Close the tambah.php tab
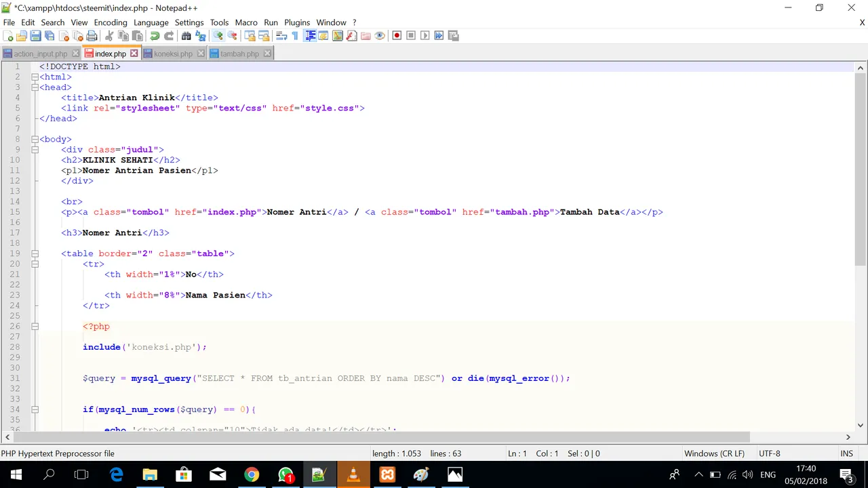Viewport: 868px width, 488px height. point(267,53)
